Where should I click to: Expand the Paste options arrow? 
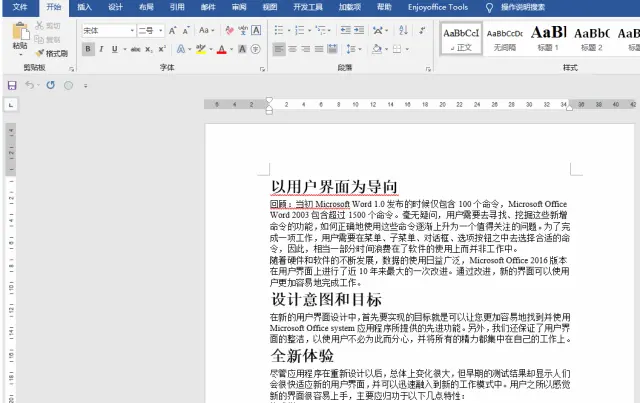coord(20,54)
